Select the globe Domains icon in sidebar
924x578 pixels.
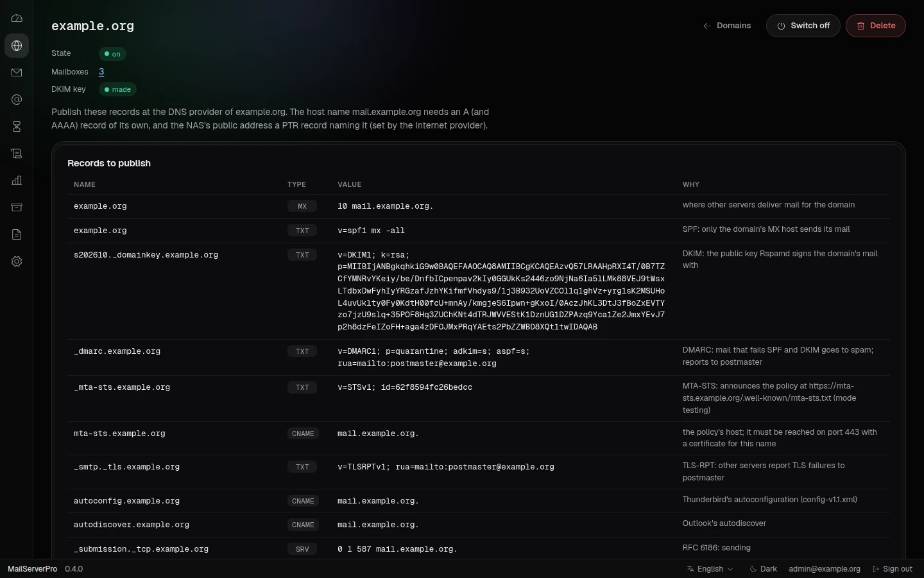(x=17, y=46)
